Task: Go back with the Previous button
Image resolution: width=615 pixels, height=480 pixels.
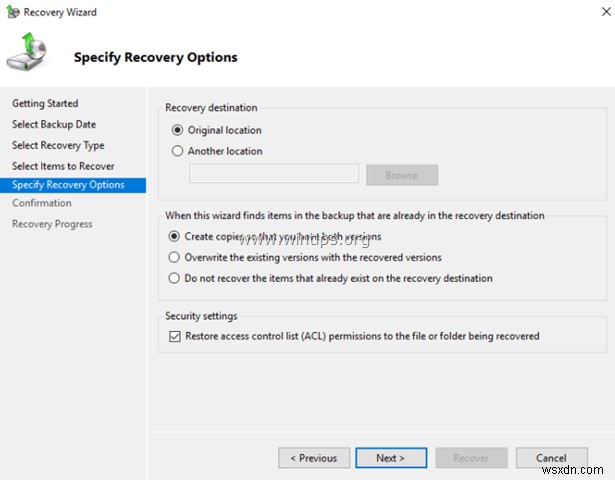Action: [314, 458]
